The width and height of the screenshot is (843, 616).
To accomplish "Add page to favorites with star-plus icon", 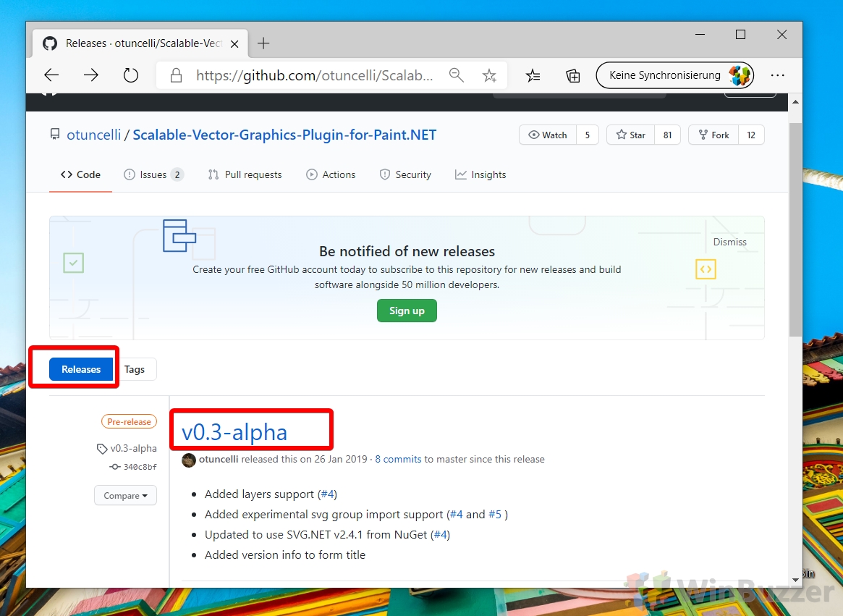I will pyautogui.click(x=489, y=75).
